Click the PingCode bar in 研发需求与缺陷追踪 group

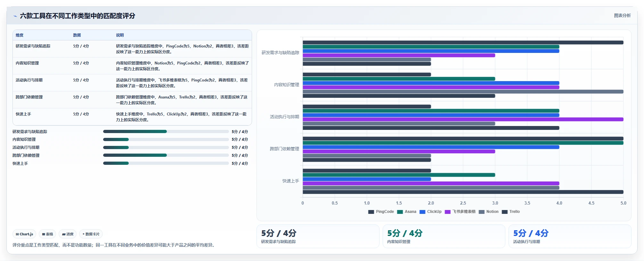click(463, 42)
